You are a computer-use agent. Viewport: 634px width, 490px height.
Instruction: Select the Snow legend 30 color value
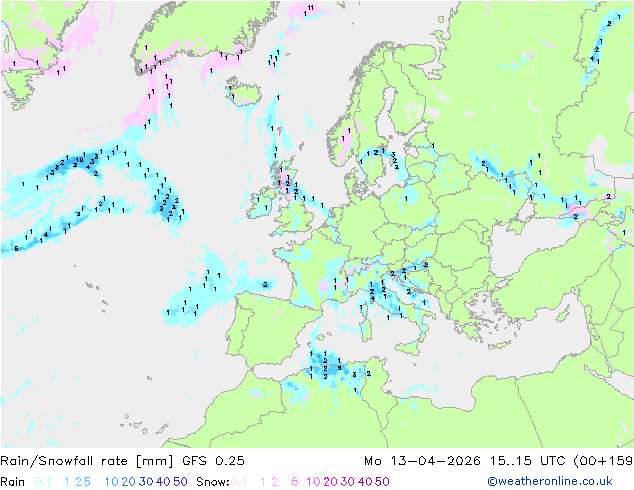point(347,482)
